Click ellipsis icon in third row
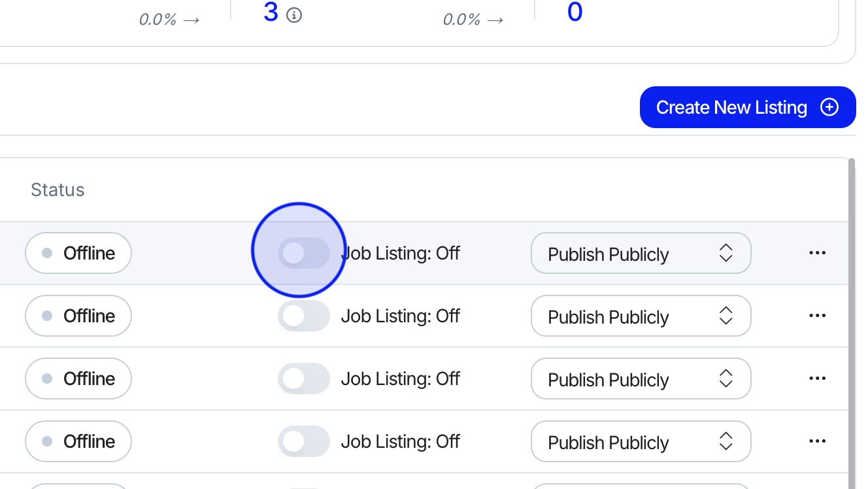This screenshot has height=489, width=868. (x=817, y=379)
